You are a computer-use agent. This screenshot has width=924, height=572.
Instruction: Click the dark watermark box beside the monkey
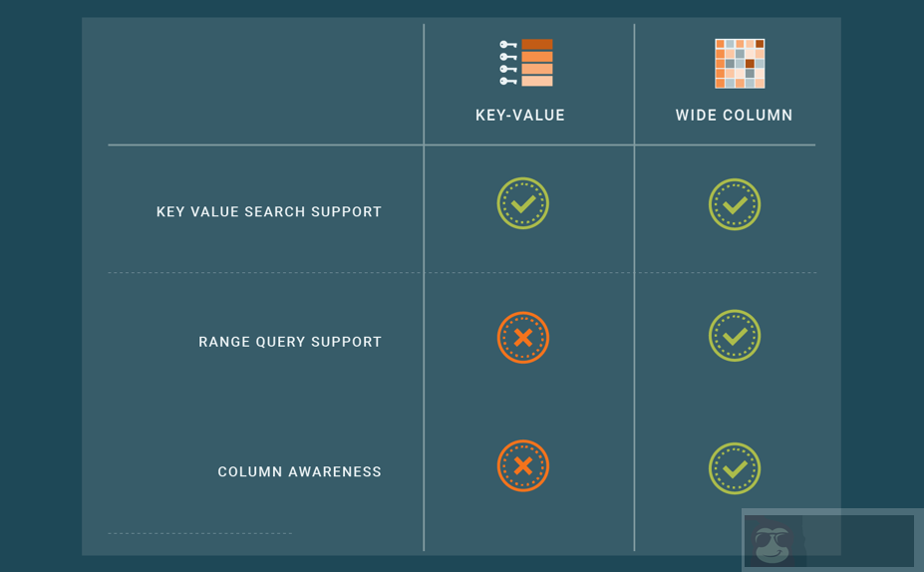(x=858, y=541)
